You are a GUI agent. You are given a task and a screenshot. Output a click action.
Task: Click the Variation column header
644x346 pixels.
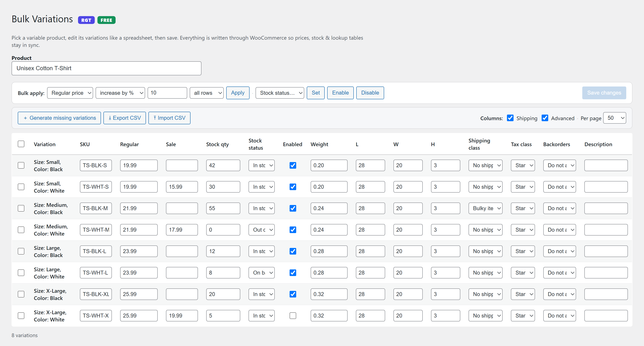(45, 144)
